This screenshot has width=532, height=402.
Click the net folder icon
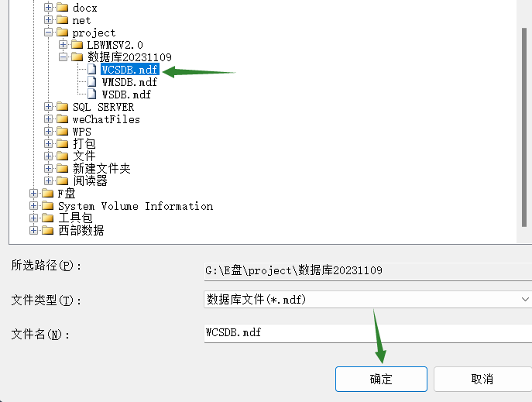(x=63, y=20)
